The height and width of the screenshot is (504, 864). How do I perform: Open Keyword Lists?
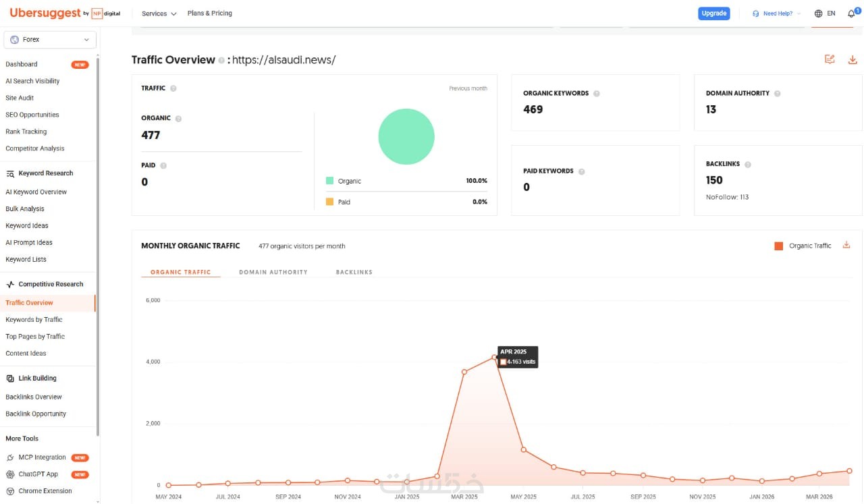pos(26,260)
